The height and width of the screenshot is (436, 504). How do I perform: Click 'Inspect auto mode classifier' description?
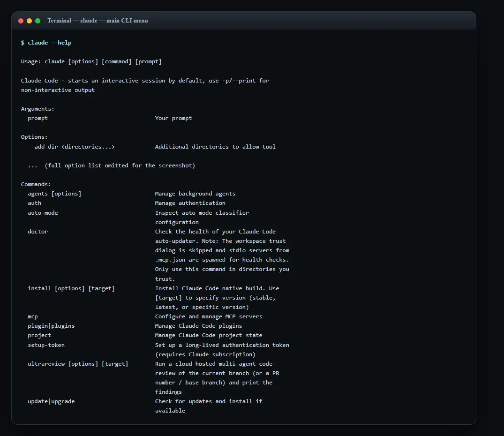(202, 213)
